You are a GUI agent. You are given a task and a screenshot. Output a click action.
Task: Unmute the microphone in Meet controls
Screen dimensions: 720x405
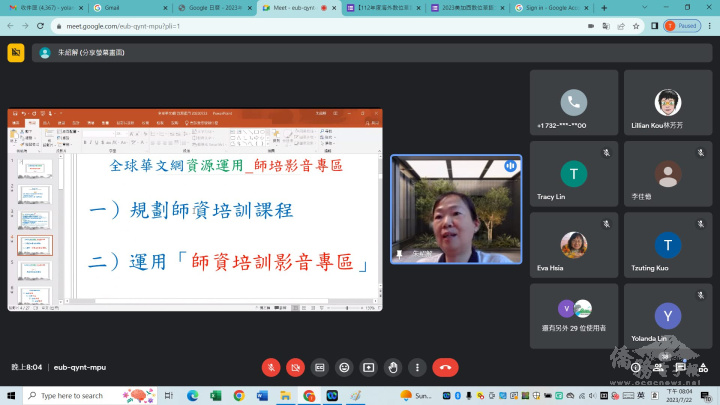[270, 367]
